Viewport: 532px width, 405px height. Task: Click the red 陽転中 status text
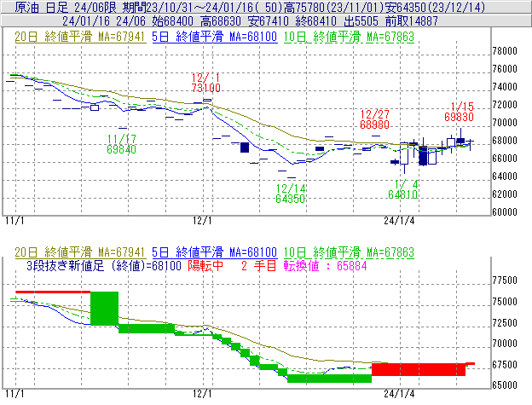[205, 265]
